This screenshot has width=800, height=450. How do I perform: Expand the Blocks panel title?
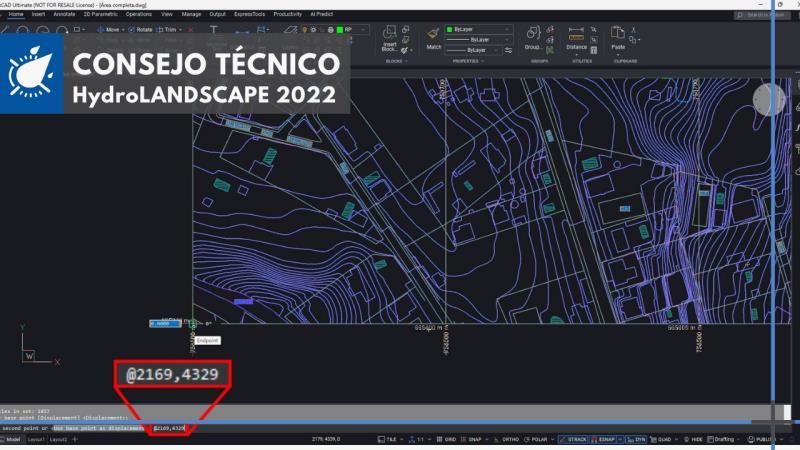[397, 61]
